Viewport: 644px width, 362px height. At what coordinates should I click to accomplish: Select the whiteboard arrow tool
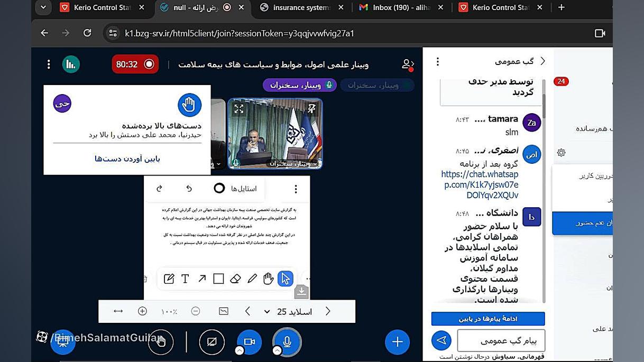202,279
